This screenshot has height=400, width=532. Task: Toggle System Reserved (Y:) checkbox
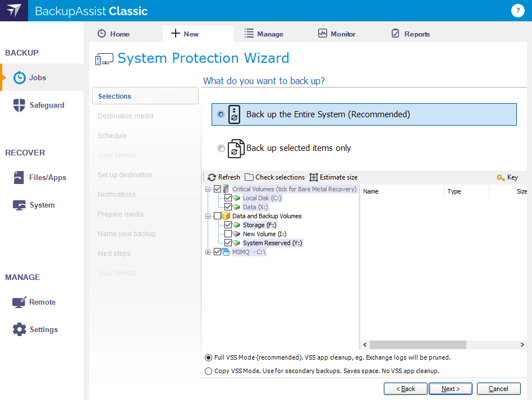[228, 242]
